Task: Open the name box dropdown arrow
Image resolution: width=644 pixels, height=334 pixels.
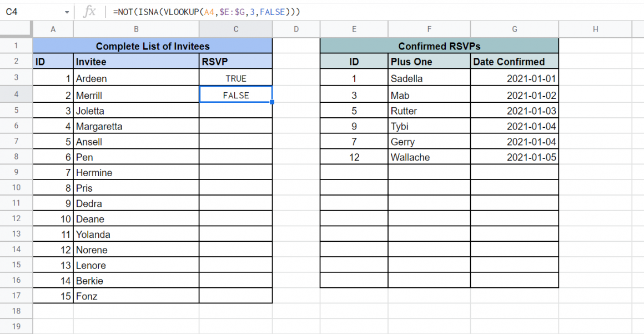Action: (67, 12)
